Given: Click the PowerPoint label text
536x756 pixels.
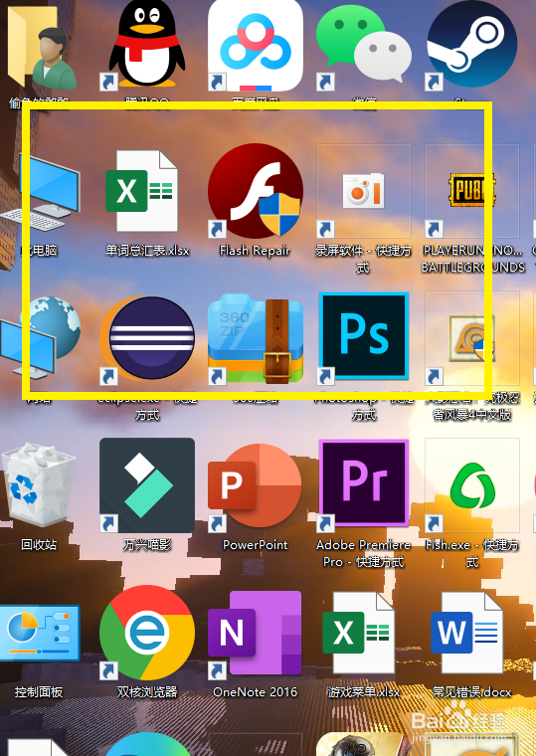Looking at the screenshot, I should [255, 545].
